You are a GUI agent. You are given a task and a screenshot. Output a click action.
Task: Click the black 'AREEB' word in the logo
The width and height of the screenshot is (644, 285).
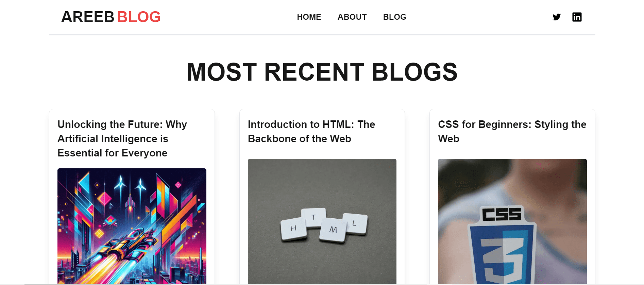(88, 17)
